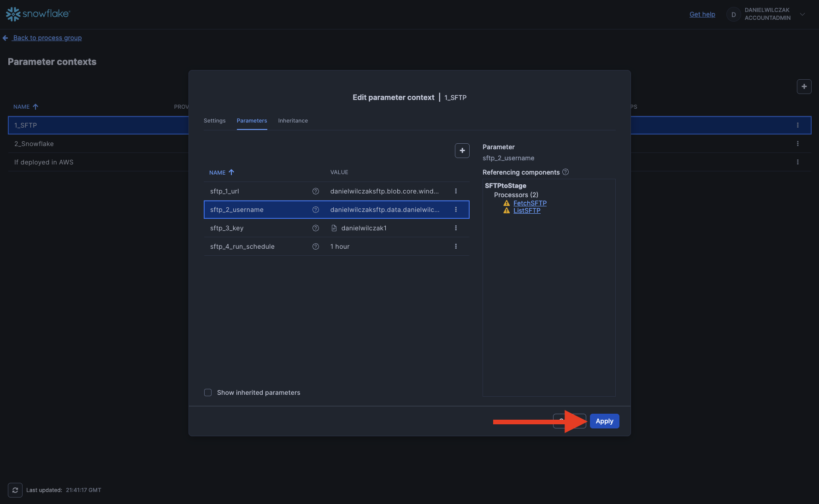This screenshot has height=504, width=819.
Task: Click the add parameter plus icon
Action: pos(462,151)
